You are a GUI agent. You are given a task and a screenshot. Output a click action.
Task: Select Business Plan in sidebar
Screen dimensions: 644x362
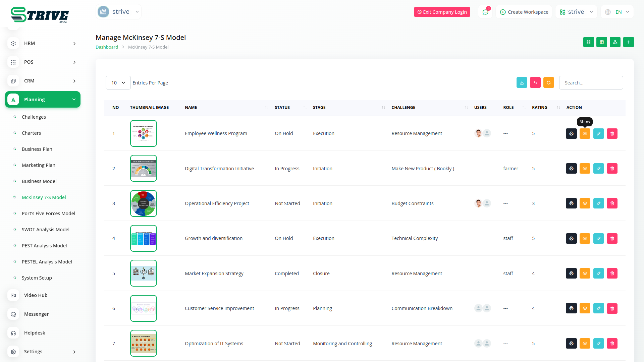(x=37, y=149)
